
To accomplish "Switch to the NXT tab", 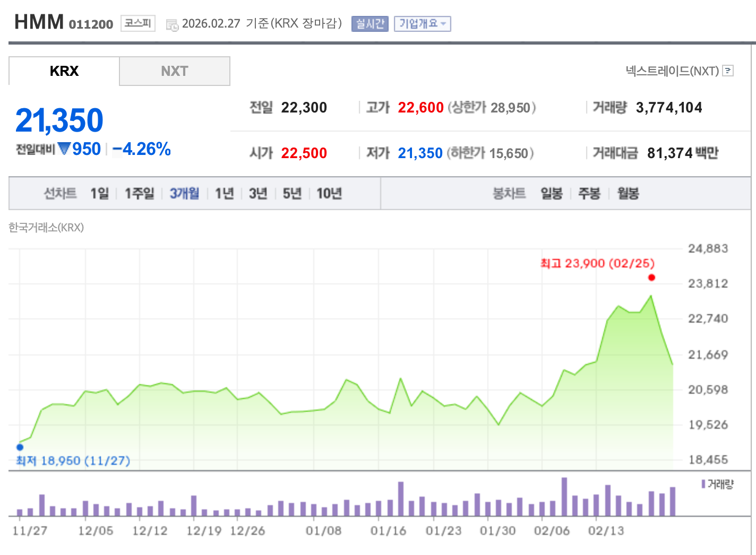I will [x=175, y=71].
